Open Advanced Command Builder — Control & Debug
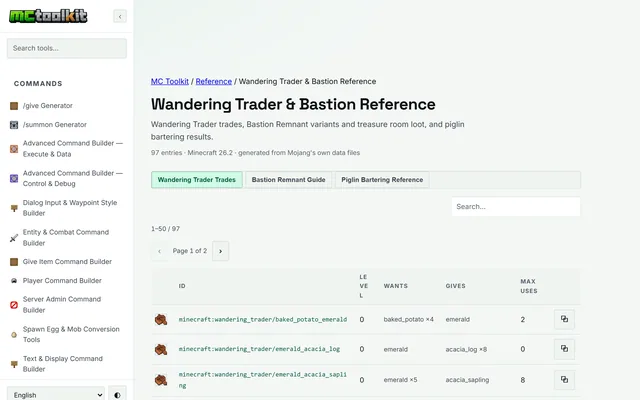Screen dimensions: 640x400 (x=73, y=178)
